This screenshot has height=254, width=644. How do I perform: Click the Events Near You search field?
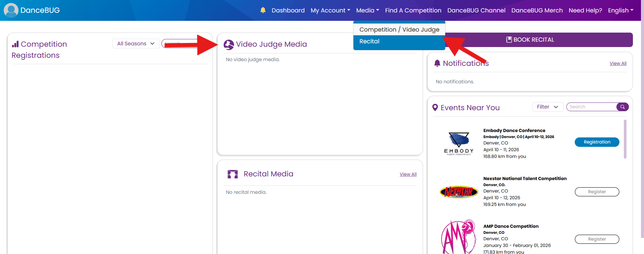pos(591,107)
